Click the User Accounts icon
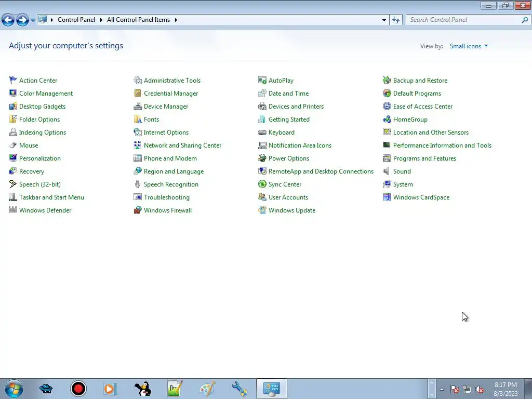The height and width of the screenshot is (399, 532). (262, 197)
